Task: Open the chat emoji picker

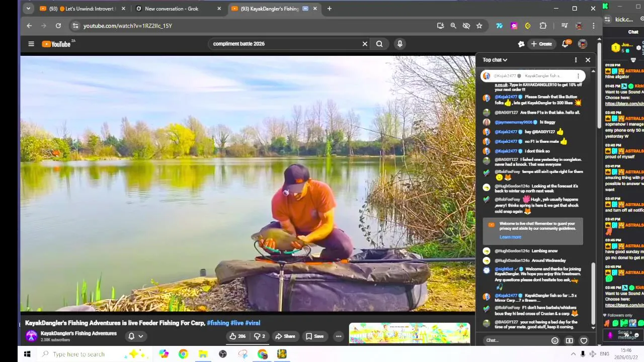Action: 555,340
